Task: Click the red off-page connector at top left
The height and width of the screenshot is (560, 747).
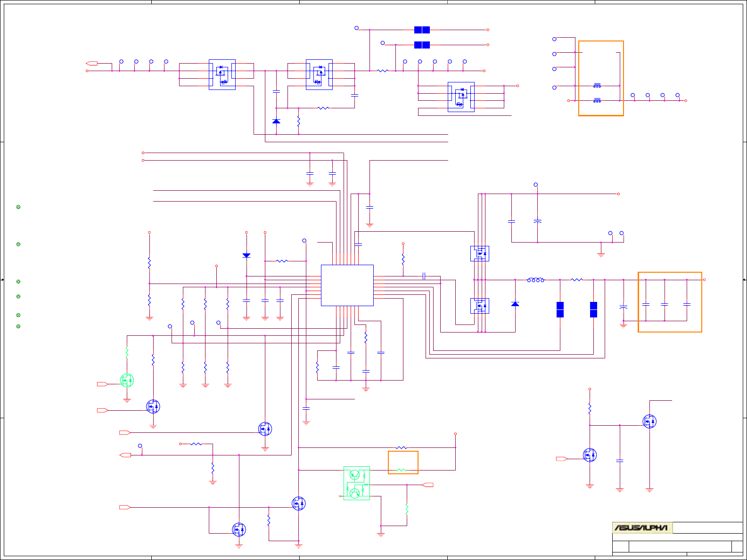Action: tap(92, 63)
